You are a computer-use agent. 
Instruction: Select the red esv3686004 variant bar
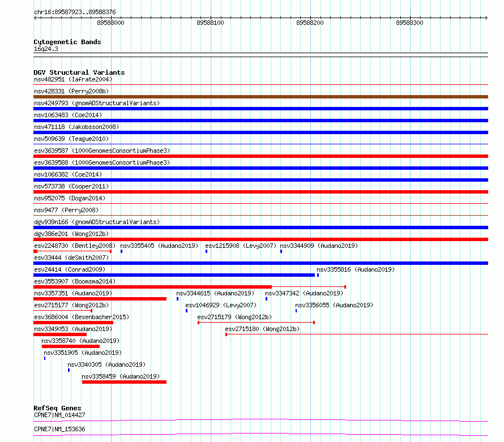73,323
